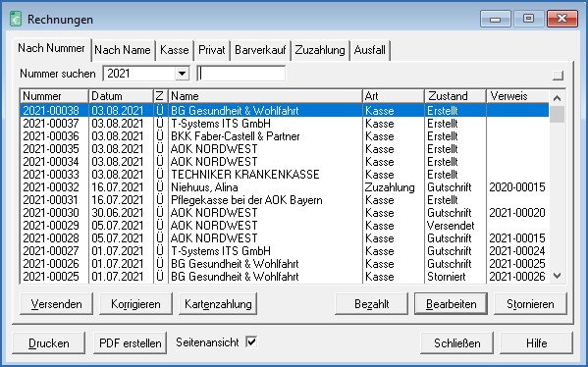The image size is (588, 367).
Task: Mark invoice as Bezahlt
Action: pos(372,303)
